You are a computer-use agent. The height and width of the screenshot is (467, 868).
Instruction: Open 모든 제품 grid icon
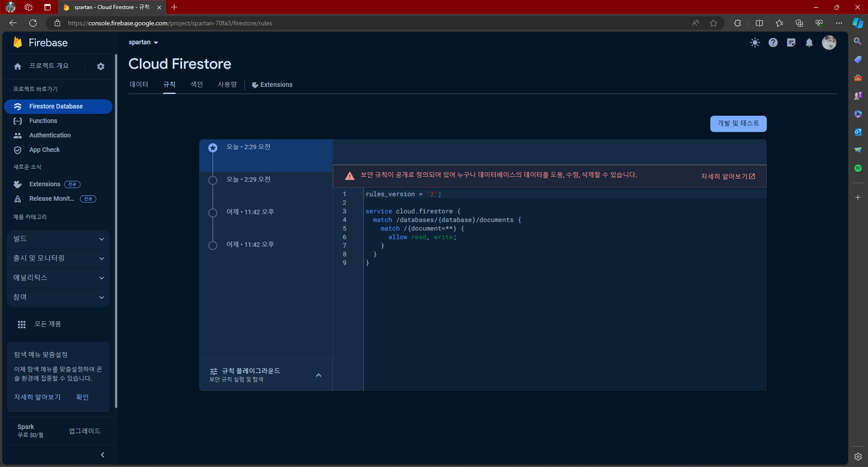22,325
